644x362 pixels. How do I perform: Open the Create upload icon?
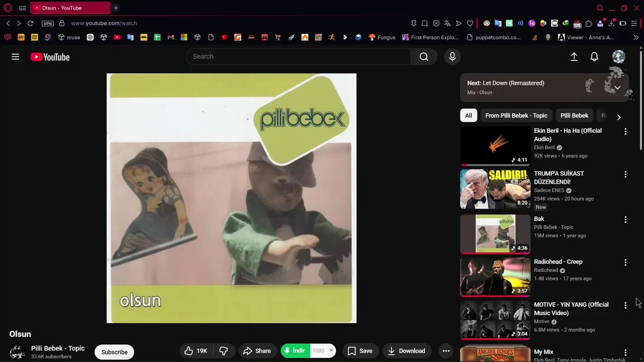574,57
